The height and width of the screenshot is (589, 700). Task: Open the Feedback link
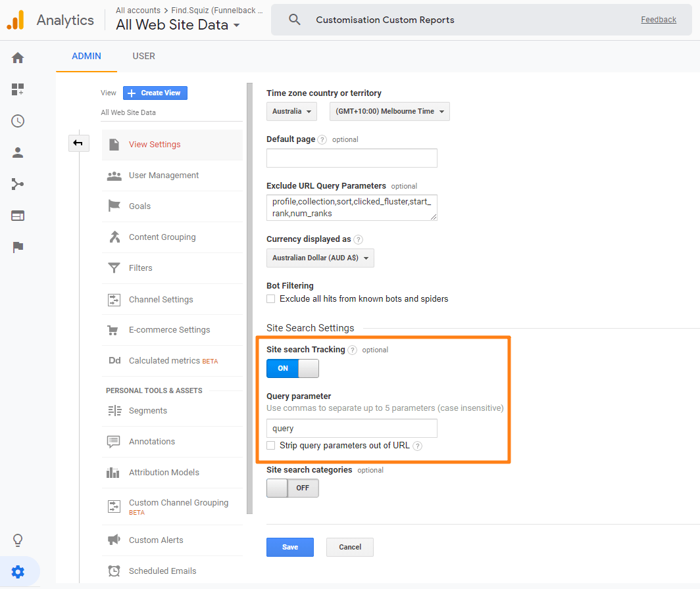(x=659, y=19)
